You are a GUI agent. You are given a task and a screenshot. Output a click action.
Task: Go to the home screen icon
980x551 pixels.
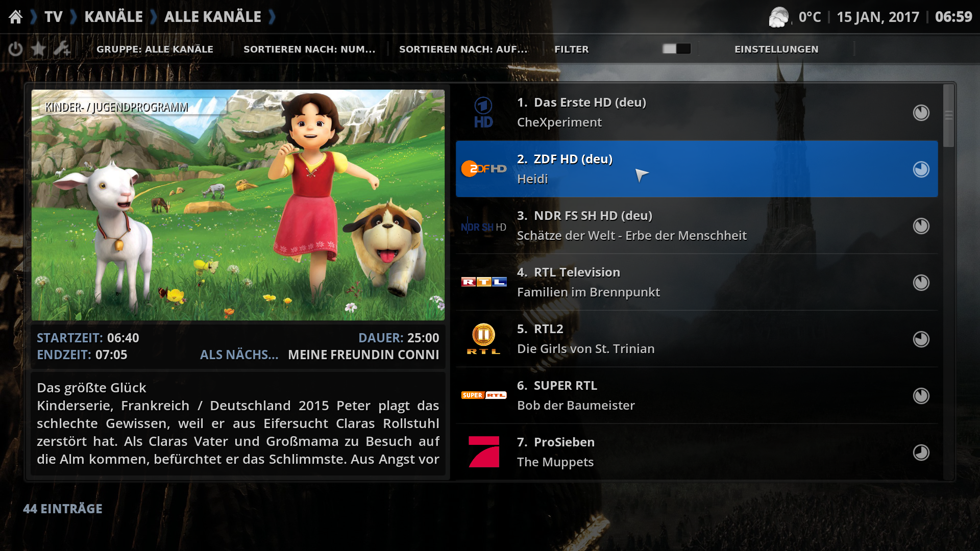coord(16,17)
